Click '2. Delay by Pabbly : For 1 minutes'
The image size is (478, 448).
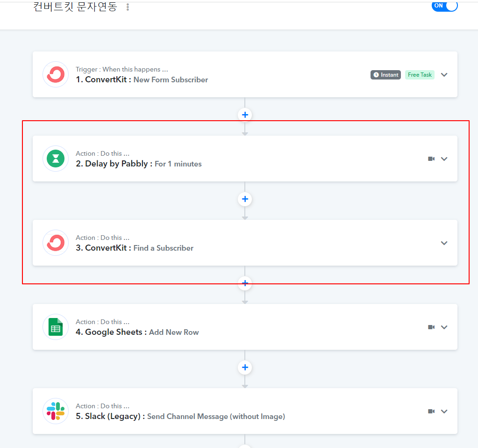(139, 164)
